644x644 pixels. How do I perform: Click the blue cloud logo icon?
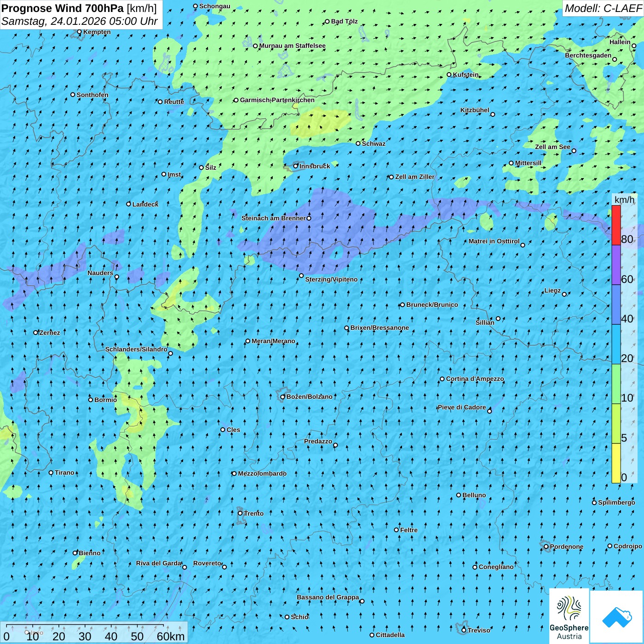point(616,617)
